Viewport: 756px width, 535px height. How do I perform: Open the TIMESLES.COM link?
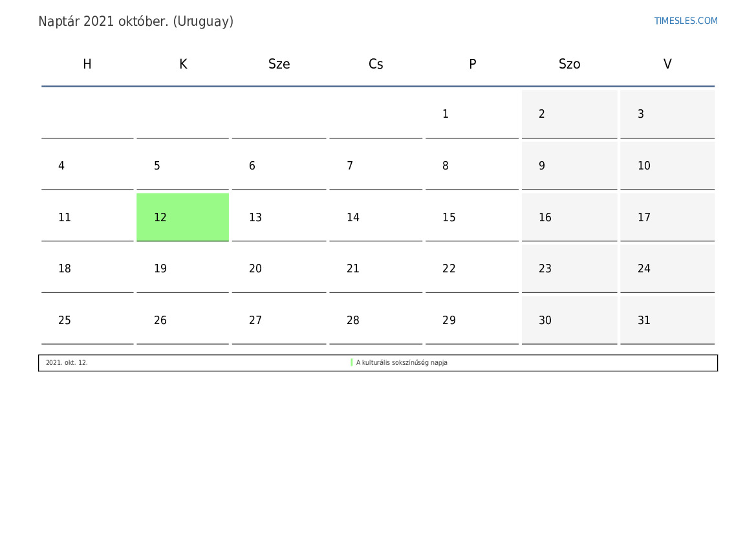pos(686,21)
